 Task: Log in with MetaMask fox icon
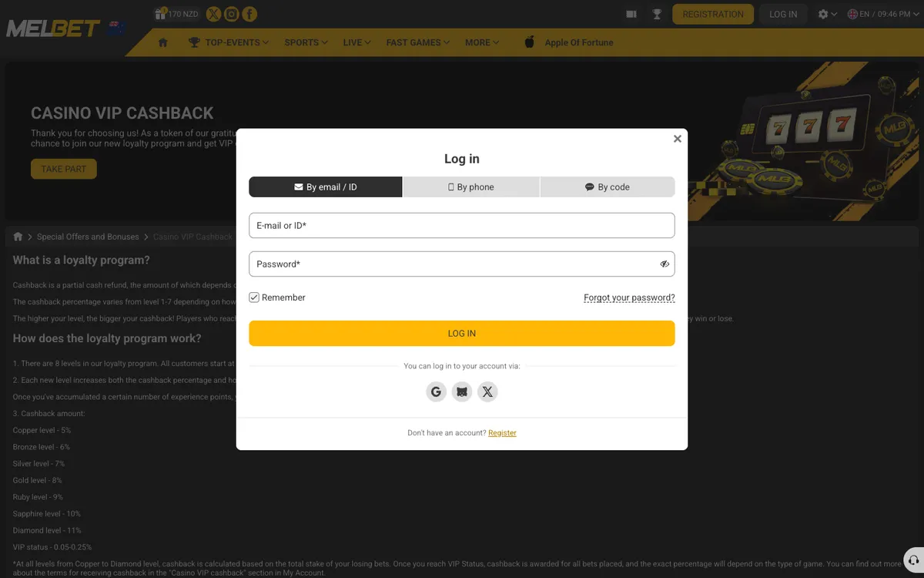coord(462,391)
